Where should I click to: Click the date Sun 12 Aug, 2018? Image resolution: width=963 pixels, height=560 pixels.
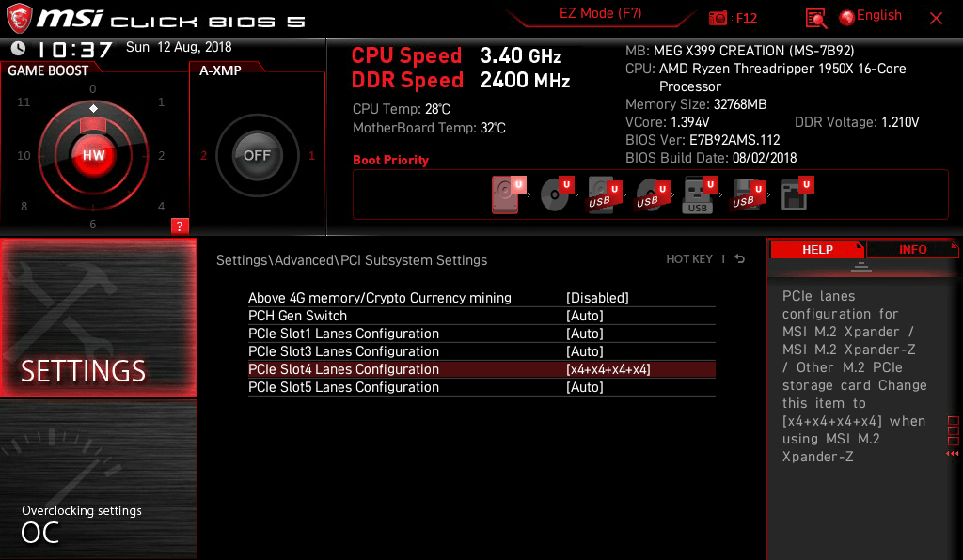pos(179,47)
